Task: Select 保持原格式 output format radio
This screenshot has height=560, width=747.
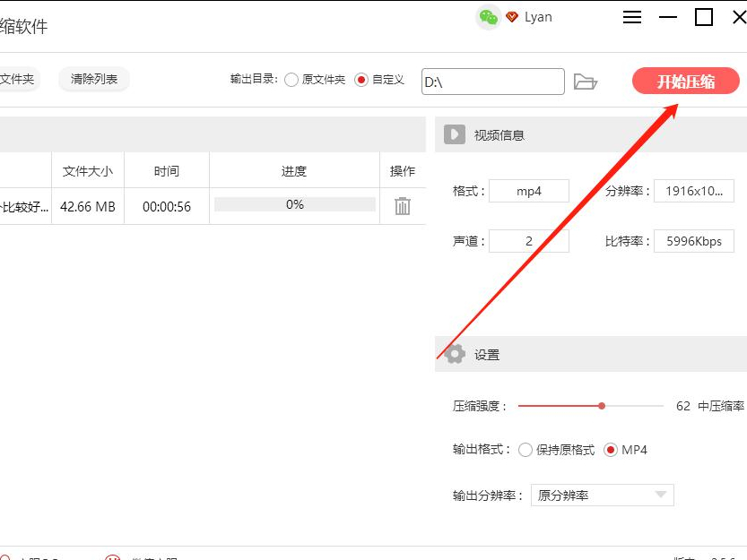Action: coord(525,450)
